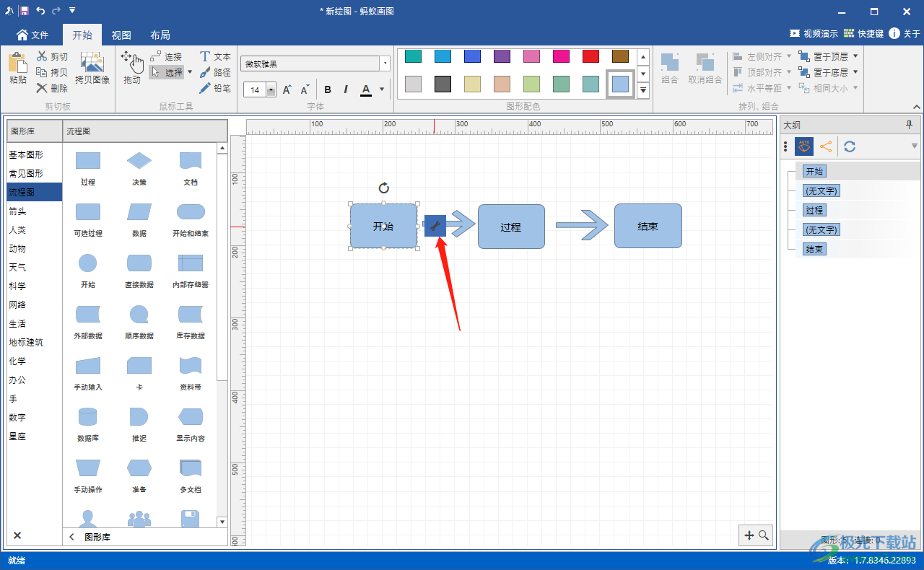The image size is (924, 570).
Task: Open the outline panel options dropdown arrow
Action: click(x=915, y=146)
